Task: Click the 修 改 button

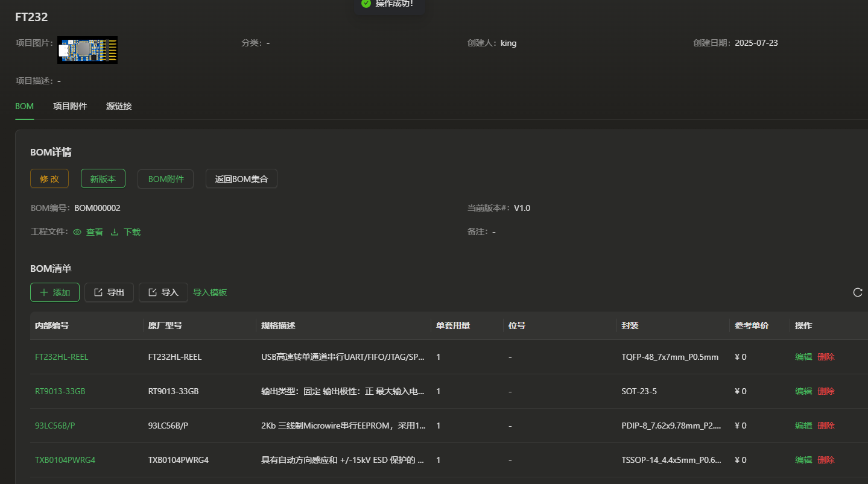Action: pyautogui.click(x=49, y=178)
